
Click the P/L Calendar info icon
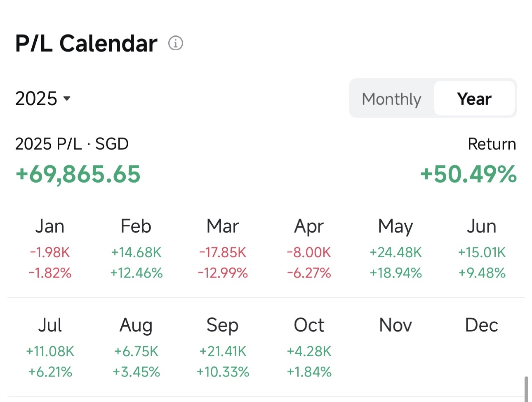[x=176, y=43]
